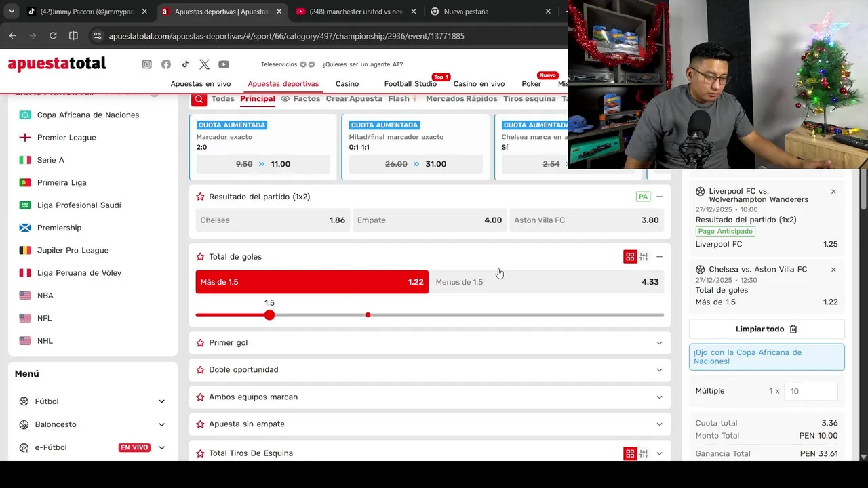Favorite the Primer gol market star
This screenshot has height=488, width=868.
tap(200, 343)
